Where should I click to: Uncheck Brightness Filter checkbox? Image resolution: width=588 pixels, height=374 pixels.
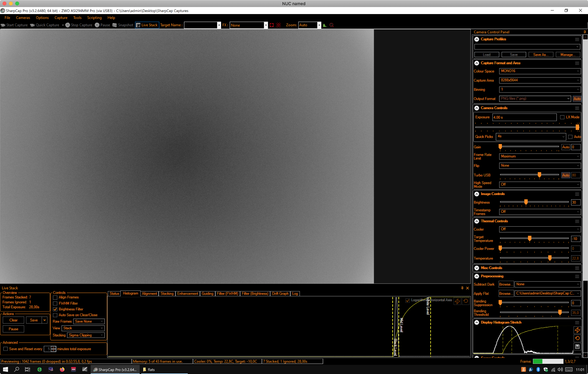pos(55,309)
